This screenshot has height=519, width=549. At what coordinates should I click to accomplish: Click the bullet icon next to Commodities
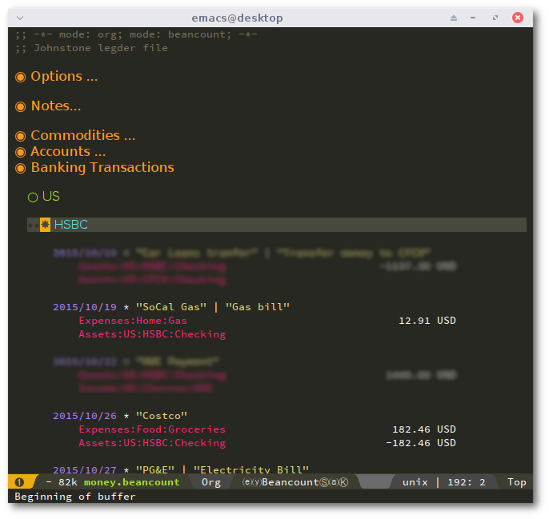pos(20,136)
